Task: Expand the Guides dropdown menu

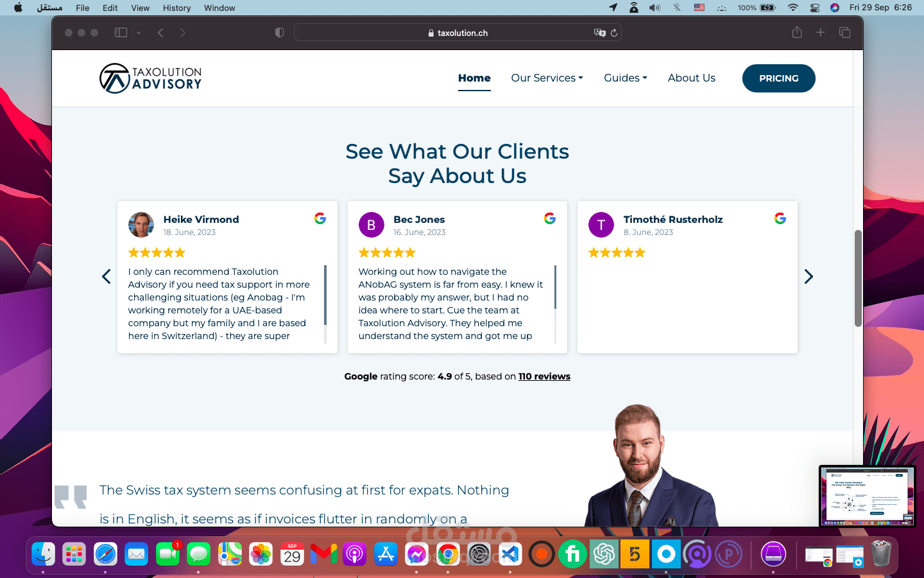Action: (626, 78)
